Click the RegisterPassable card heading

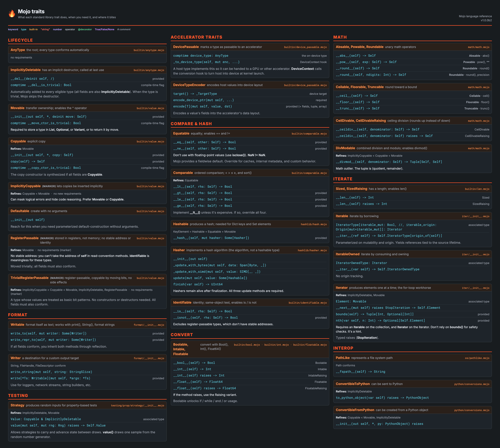tap(25, 238)
